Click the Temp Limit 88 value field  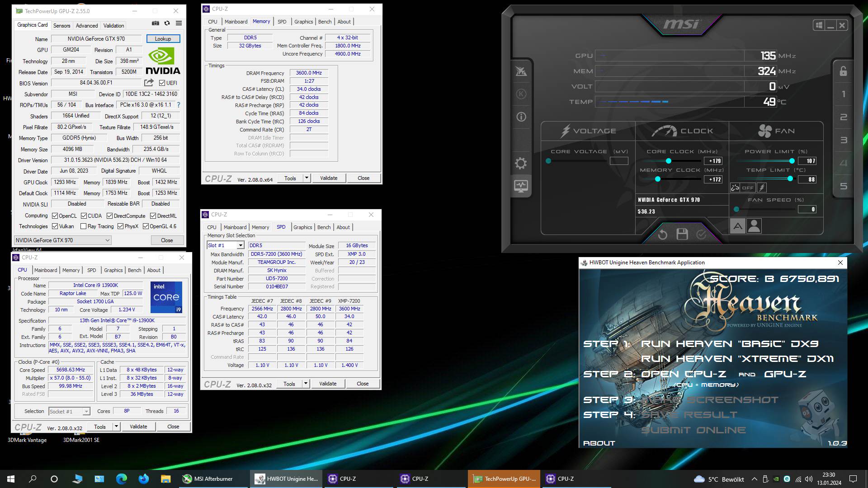pos(807,179)
